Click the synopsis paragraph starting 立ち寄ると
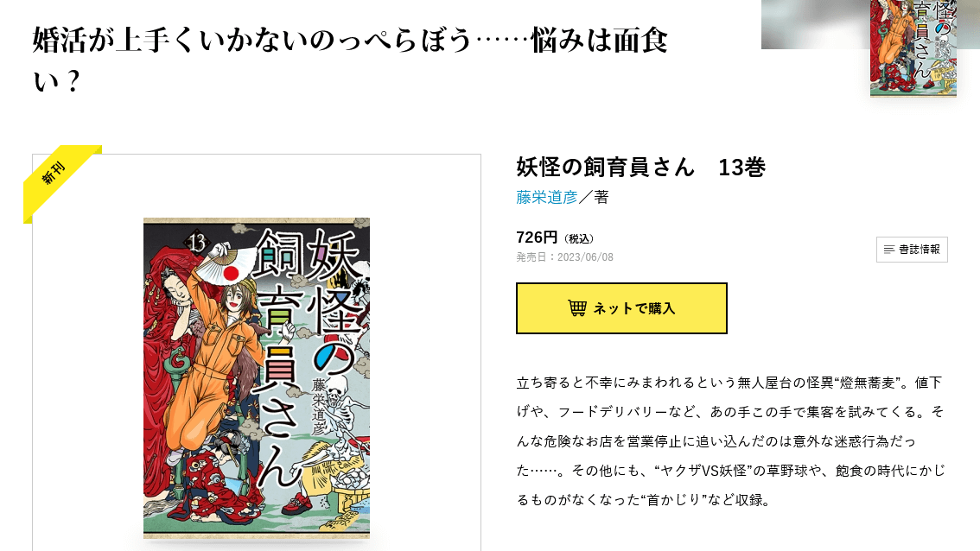Image resolution: width=980 pixels, height=551 pixels. tap(731, 441)
